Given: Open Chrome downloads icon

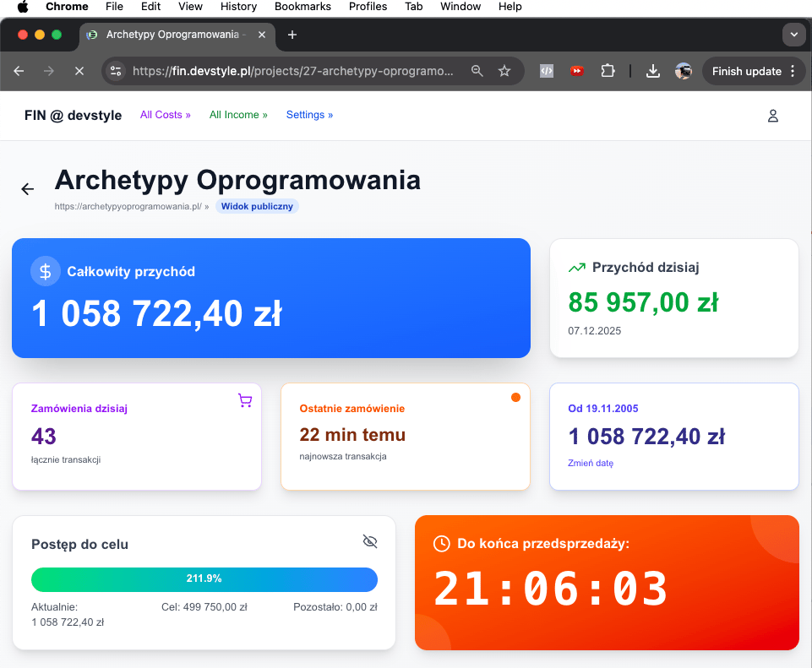Looking at the screenshot, I should coord(652,71).
